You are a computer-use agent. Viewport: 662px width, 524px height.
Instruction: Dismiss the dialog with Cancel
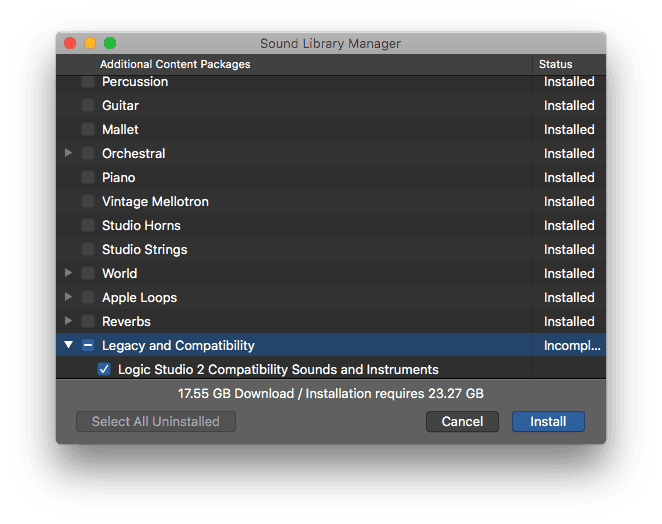pyautogui.click(x=462, y=421)
